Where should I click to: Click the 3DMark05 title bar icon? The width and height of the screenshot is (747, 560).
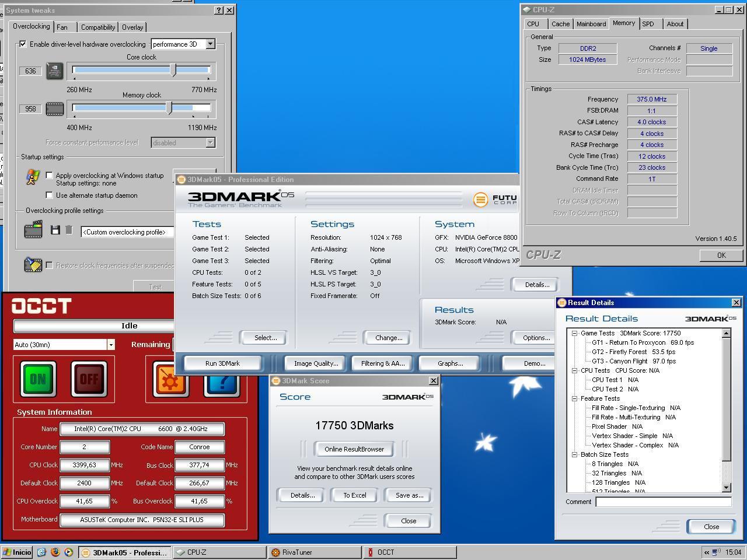pos(181,180)
